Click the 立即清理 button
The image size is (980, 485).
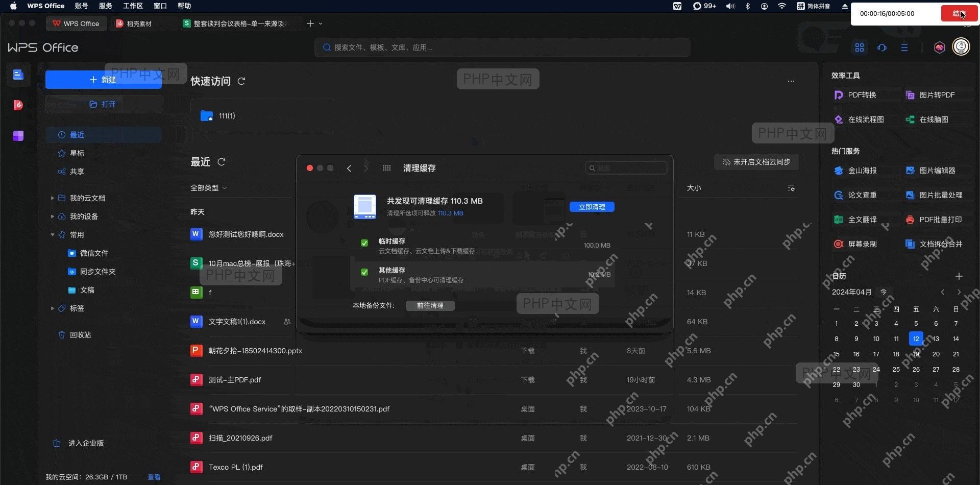click(x=592, y=207)
